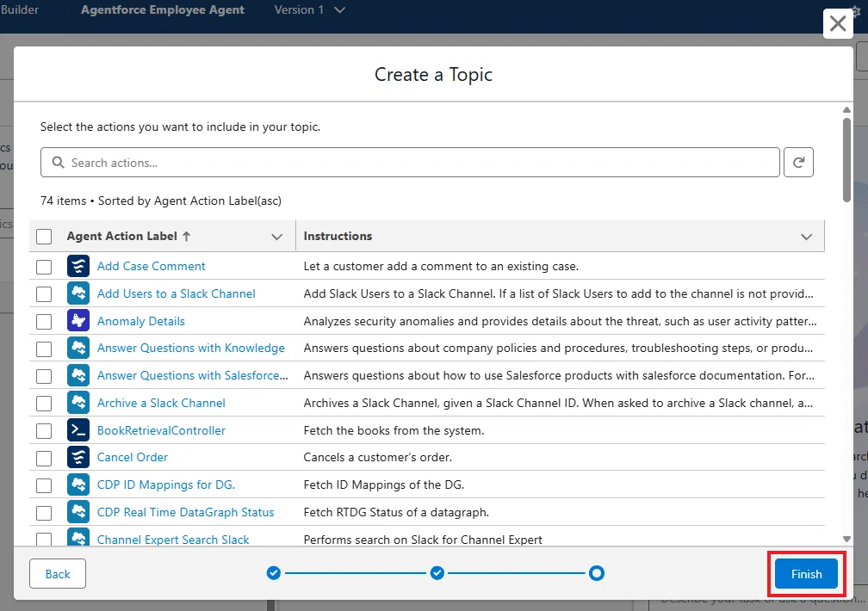Click the Back button
868x611 pixels.
coord(58,573)
